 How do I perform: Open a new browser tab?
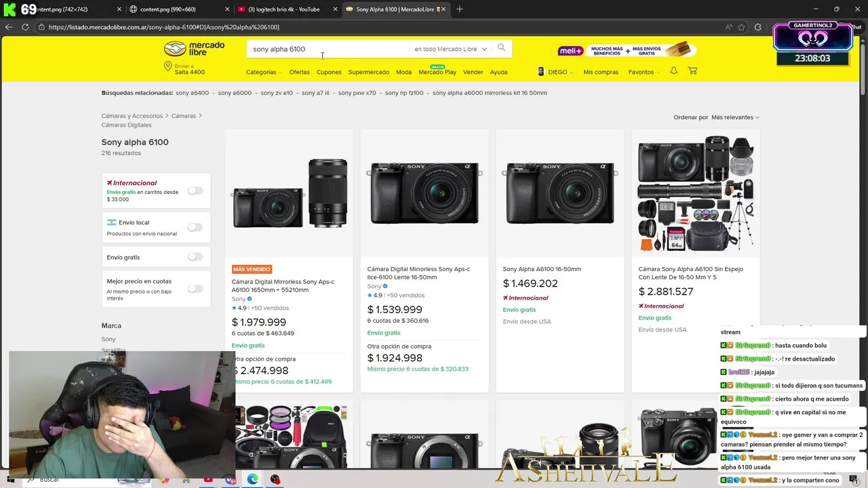[460, 9]
